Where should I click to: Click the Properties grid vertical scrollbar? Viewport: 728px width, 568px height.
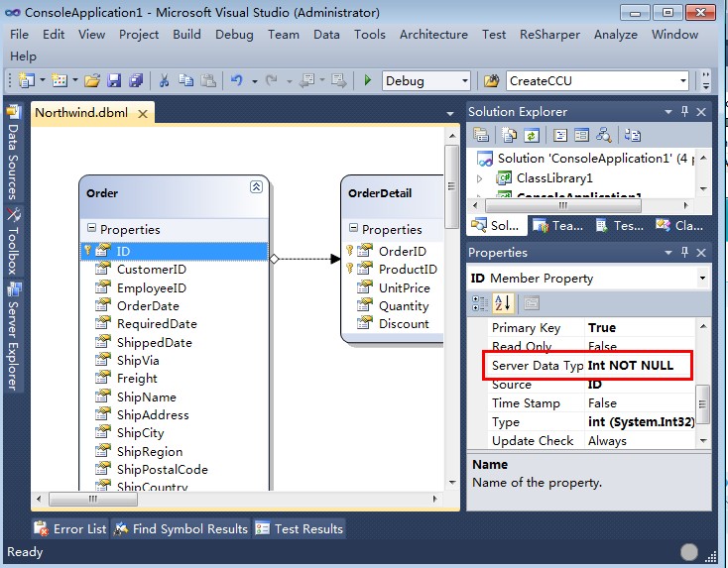tap(703, 384)
